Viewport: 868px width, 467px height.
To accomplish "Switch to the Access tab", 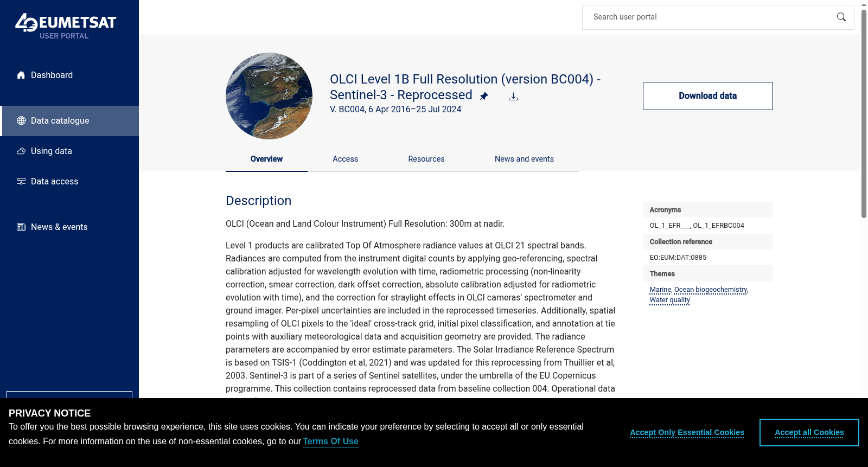I will [345, 159].
